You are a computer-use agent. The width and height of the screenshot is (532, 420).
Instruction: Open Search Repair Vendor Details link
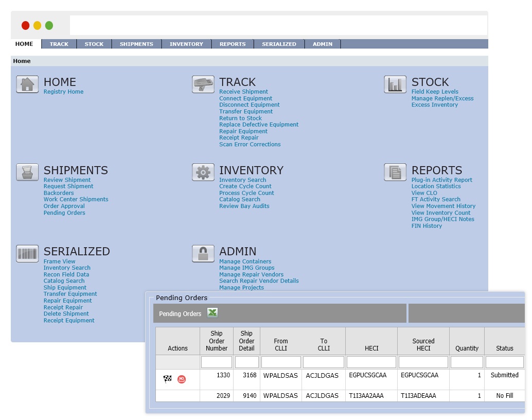coord(259,281)
